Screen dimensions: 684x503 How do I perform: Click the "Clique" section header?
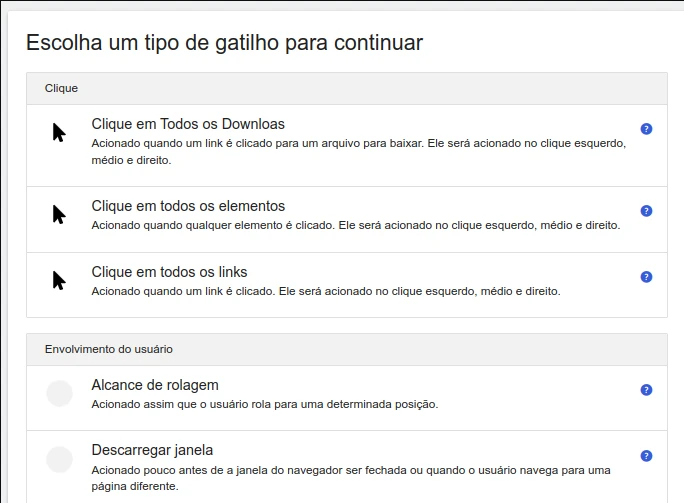[62, 89]
